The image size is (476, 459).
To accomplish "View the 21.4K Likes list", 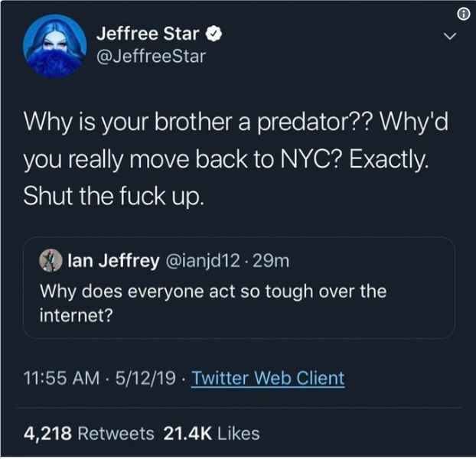I will (x=211, y=434).
